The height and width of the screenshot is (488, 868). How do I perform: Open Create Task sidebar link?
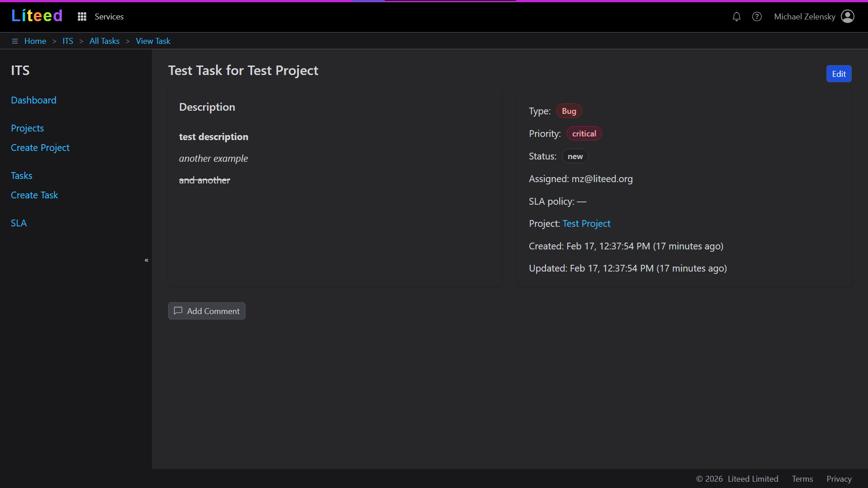34,195
